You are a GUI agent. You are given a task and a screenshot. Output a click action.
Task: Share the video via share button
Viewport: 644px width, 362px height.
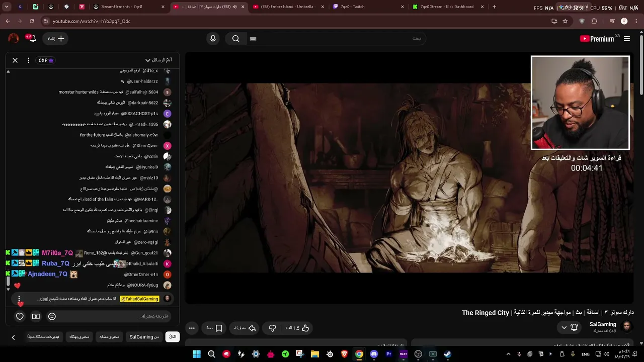[245, 328]
